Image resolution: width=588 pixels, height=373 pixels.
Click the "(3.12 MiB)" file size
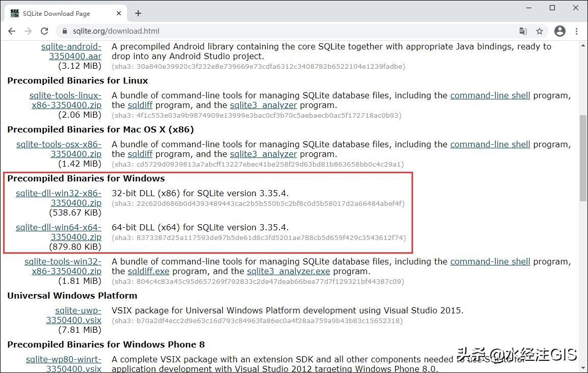pyautogui.click(x=80, y=66)
